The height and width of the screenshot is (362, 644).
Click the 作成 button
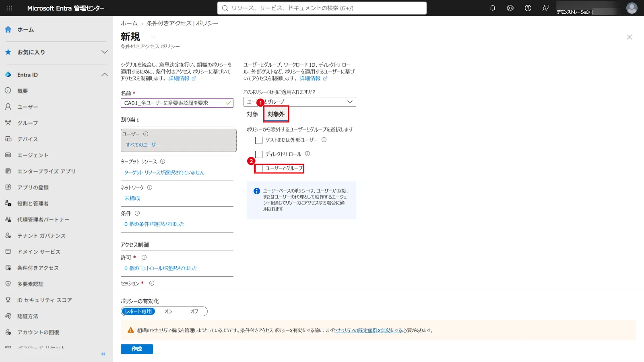tap(137, 349)
